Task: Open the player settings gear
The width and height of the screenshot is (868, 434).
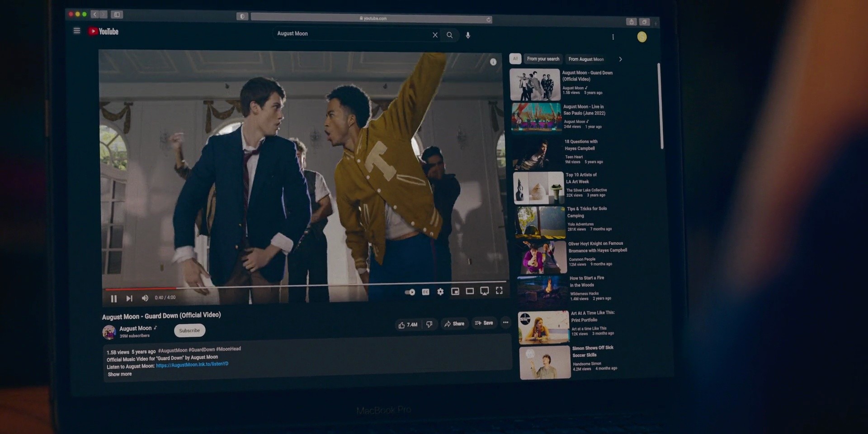Action: point(440,292)
